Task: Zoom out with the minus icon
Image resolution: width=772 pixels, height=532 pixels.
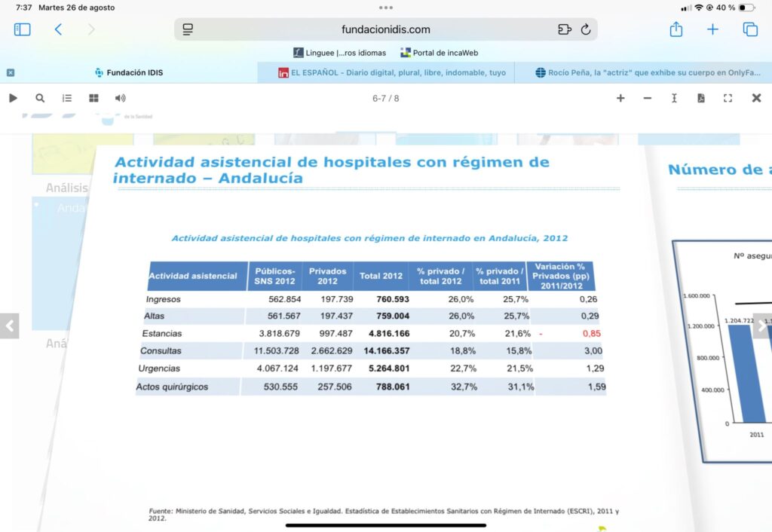Action: point(647,98)
